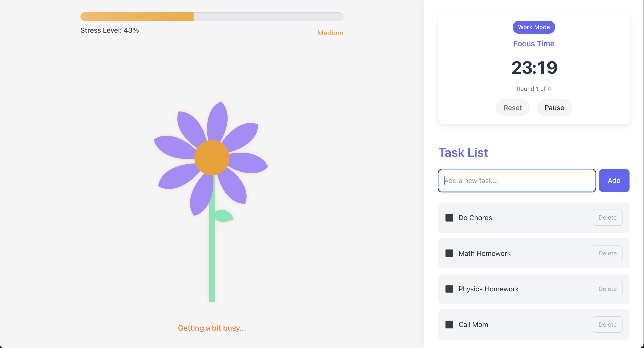
Task: Click the Work Mode badge
Action: coord(534,27)
